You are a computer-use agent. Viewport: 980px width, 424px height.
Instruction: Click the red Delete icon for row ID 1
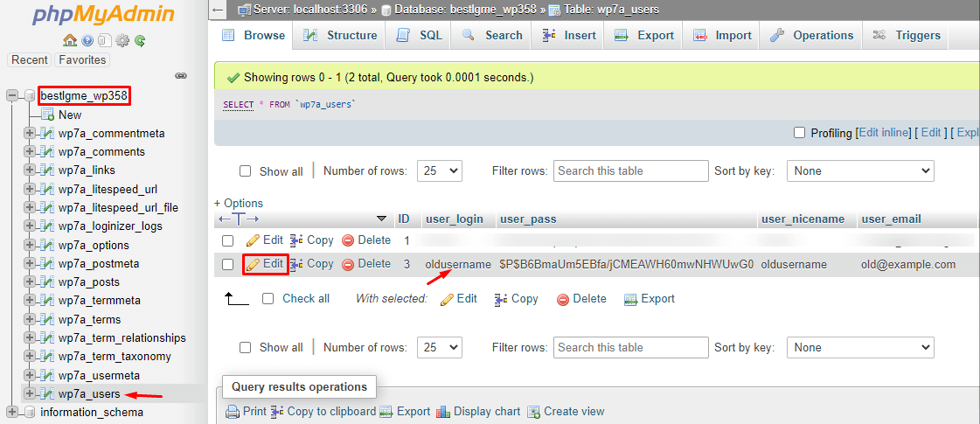pyautogui.click(x=348, y=240)
